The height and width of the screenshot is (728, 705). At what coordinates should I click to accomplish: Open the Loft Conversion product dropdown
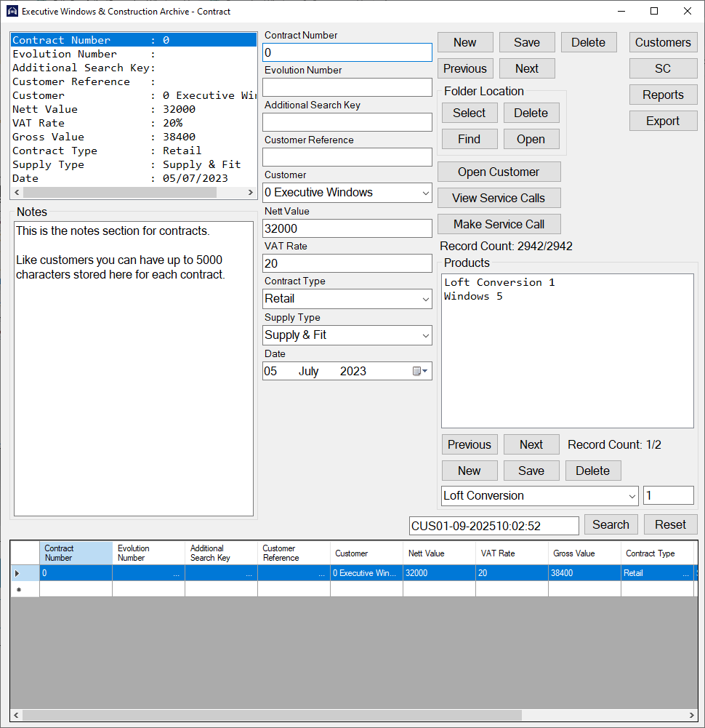tap(631, 496)
